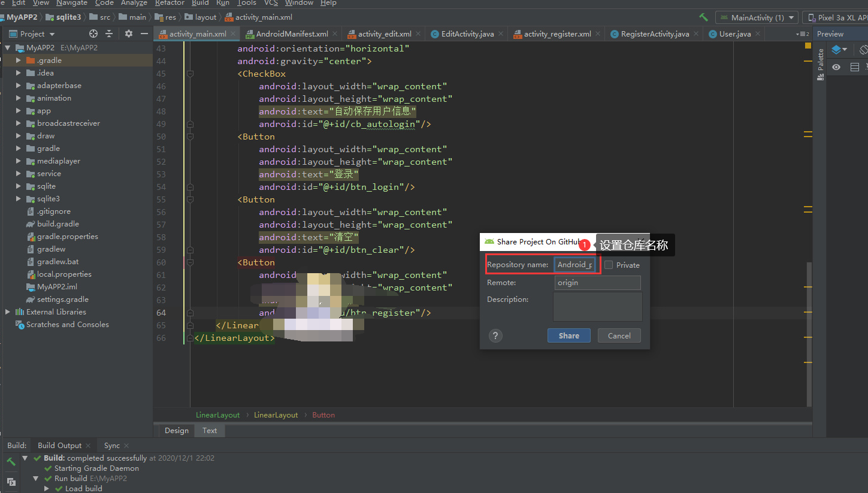Open the Build menu
This screenshot has width=868, height=493.
[200, 3]
